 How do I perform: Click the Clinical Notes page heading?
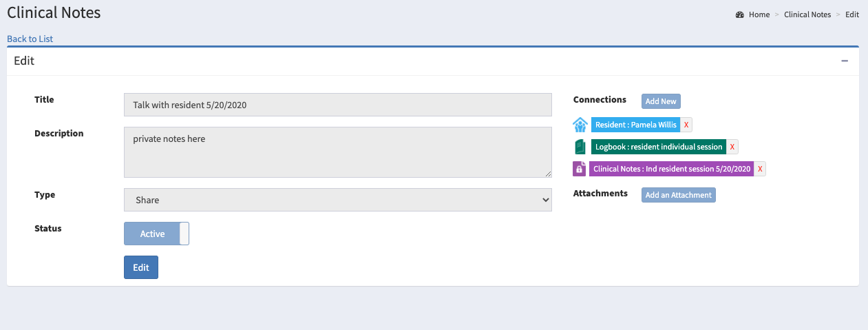[x=54, y=12]
